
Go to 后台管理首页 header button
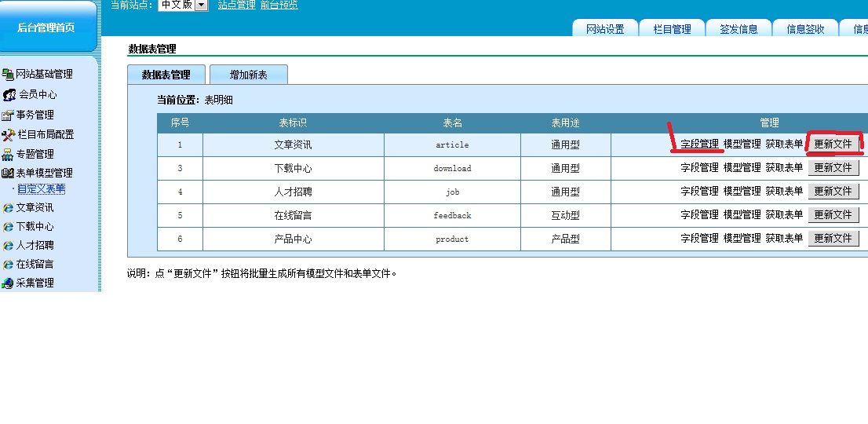click(x=46, y=27)
